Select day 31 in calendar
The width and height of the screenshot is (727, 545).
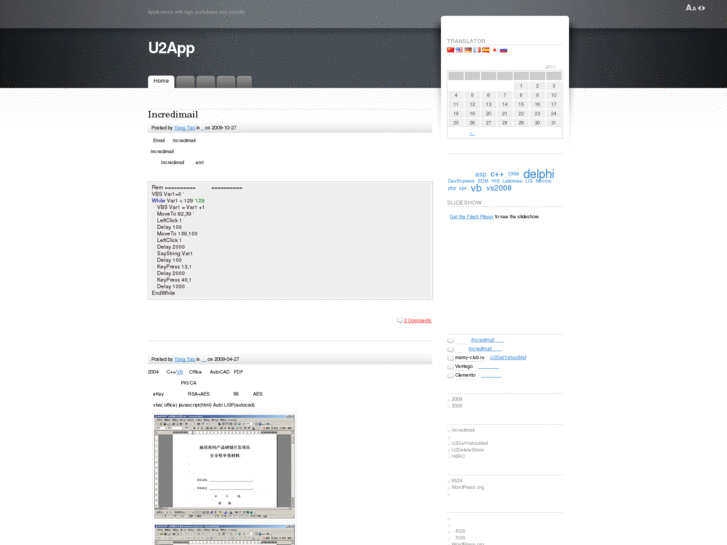click(x=553, y=123)
